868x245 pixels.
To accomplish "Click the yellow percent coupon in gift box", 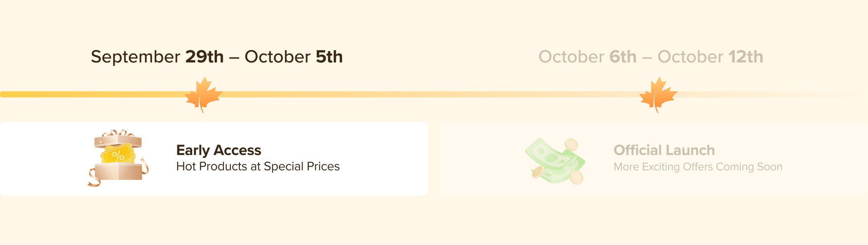I will 118,155.
